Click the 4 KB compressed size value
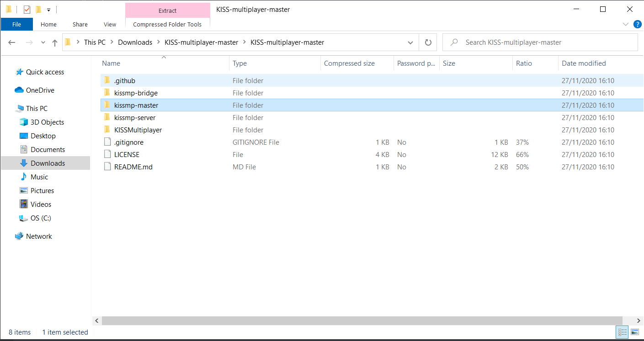This screenshot has width=644, height=341. (383, 155)
